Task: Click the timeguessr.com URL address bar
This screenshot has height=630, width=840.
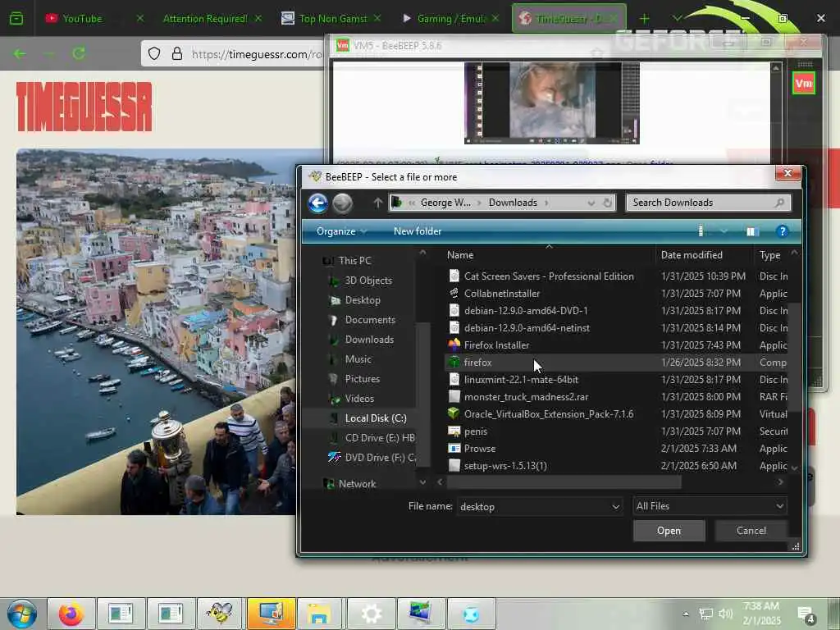Action: point(256,54)
